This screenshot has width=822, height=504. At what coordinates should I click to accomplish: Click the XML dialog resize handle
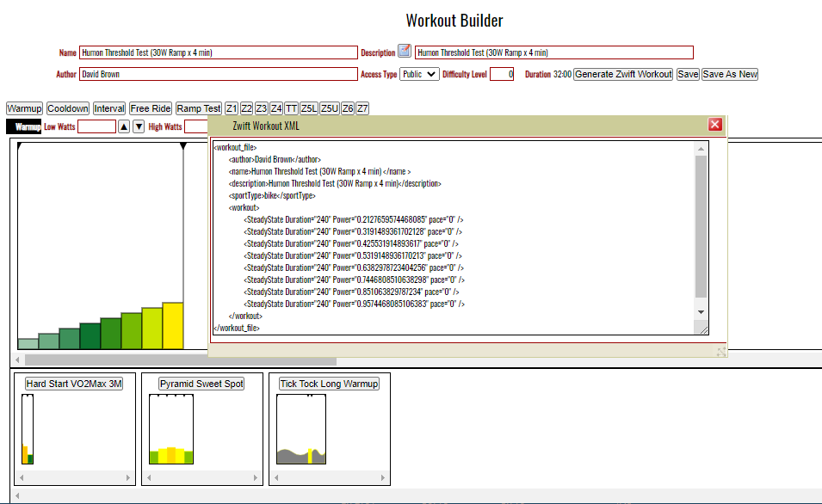pos(720,351)
